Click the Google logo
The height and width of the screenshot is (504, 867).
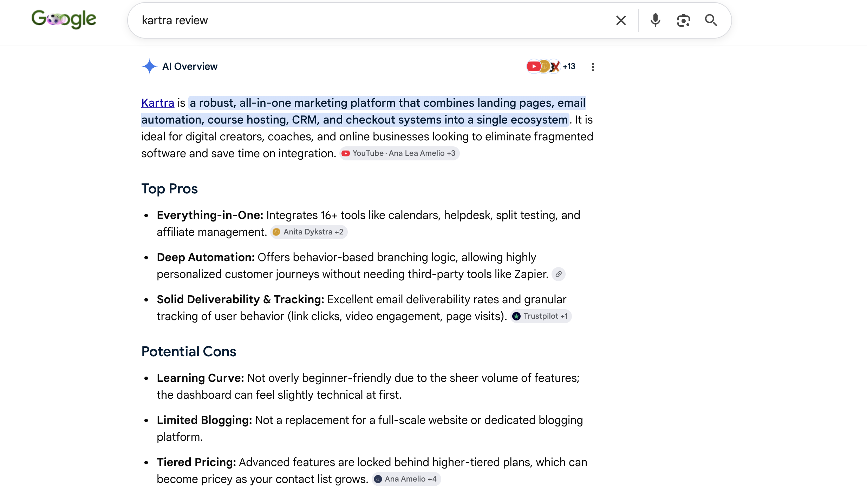tap(64, 19)
